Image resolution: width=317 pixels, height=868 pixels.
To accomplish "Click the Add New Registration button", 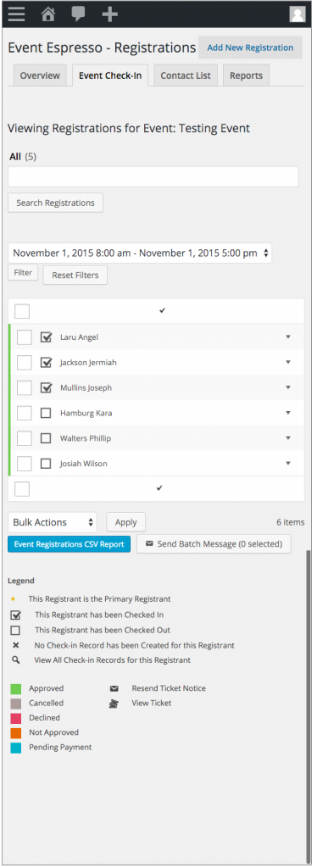I will [x=250, y=47].
